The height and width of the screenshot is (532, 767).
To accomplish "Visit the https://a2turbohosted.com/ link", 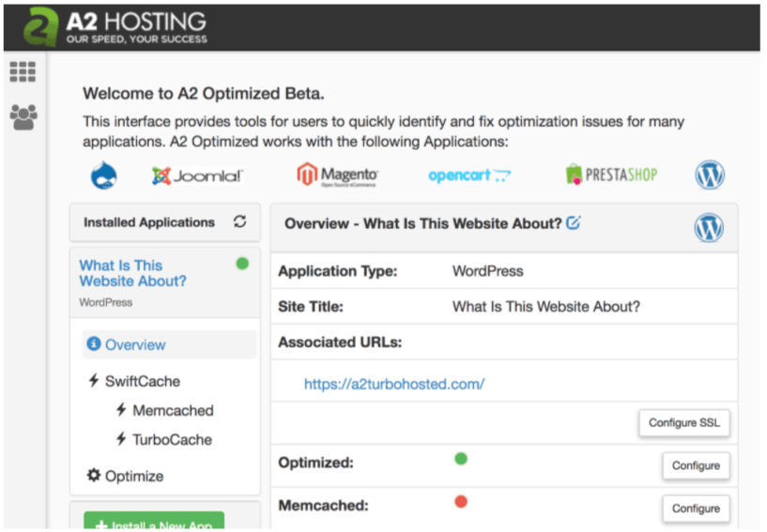I will click(x=394, y=384).
